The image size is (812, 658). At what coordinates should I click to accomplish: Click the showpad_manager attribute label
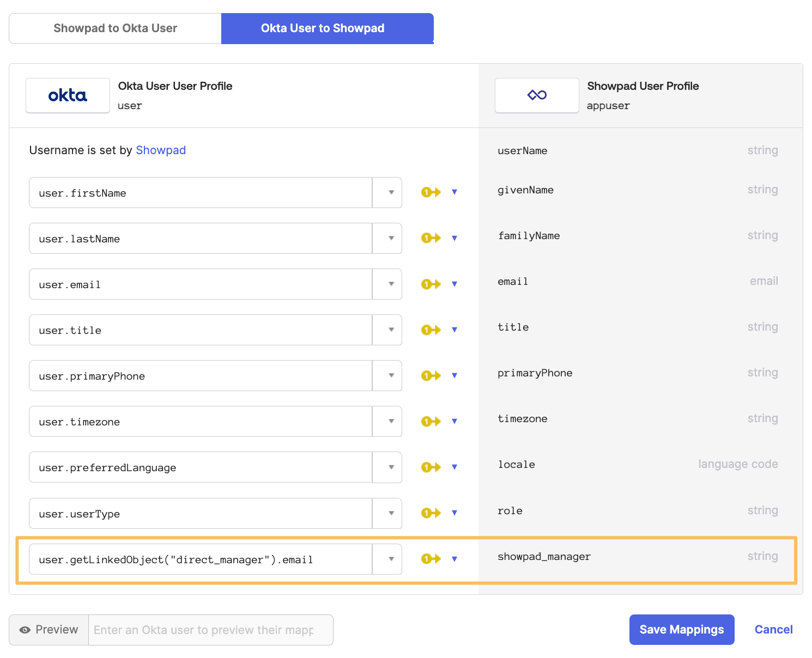(544, 557)
